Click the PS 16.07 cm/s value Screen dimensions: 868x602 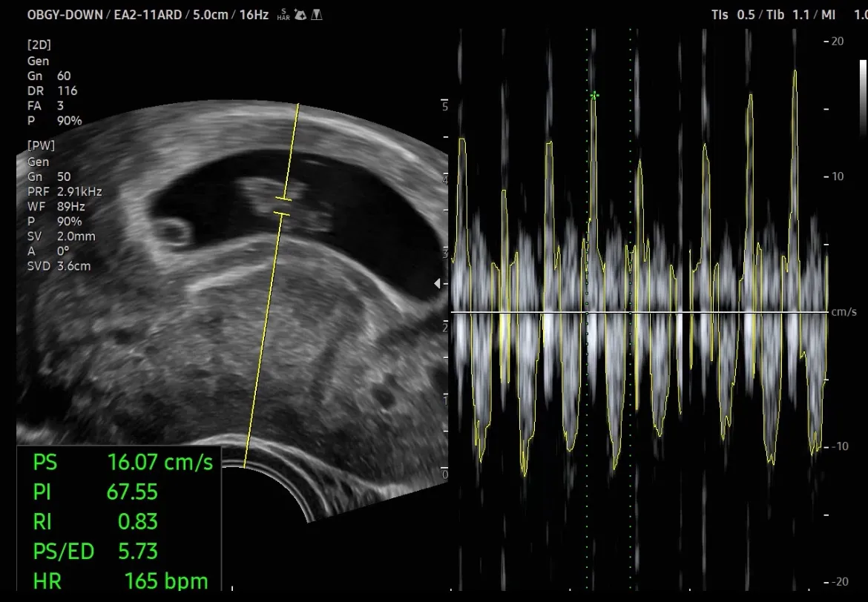(160, 462)
